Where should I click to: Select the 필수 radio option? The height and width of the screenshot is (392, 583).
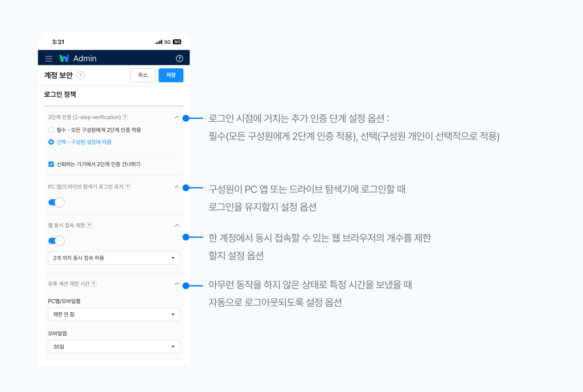(51, 129)
